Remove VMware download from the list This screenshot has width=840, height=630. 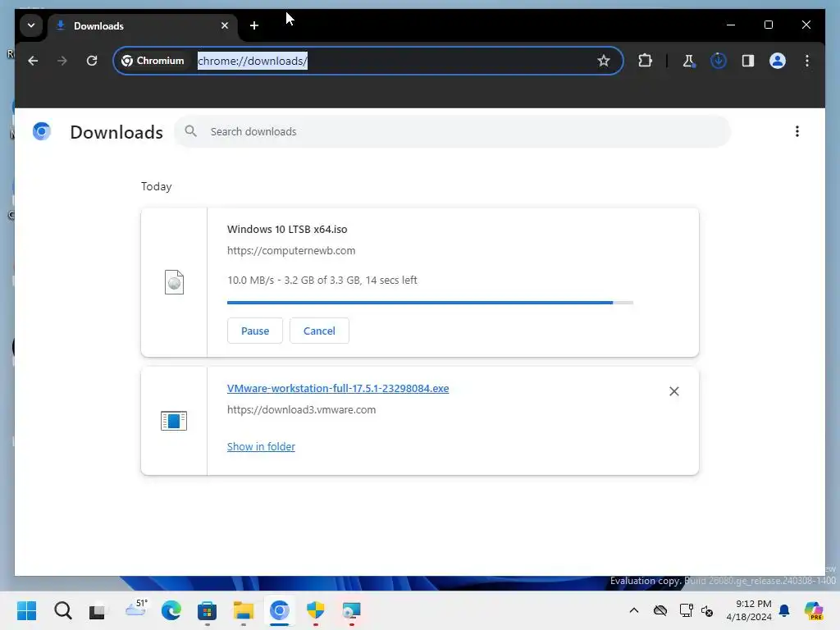pyautogui.click(x=674, y=391)
